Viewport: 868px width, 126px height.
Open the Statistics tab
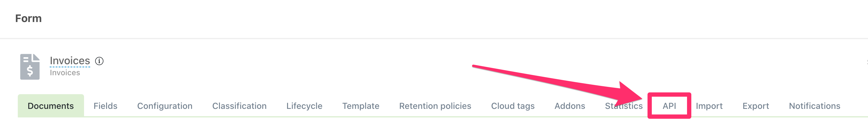[623, 106]
